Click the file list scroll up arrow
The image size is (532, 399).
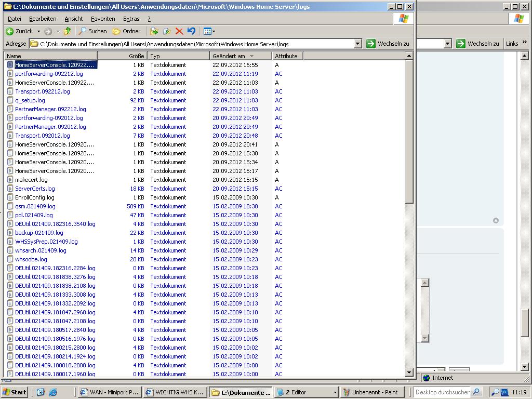click(409, 56)
